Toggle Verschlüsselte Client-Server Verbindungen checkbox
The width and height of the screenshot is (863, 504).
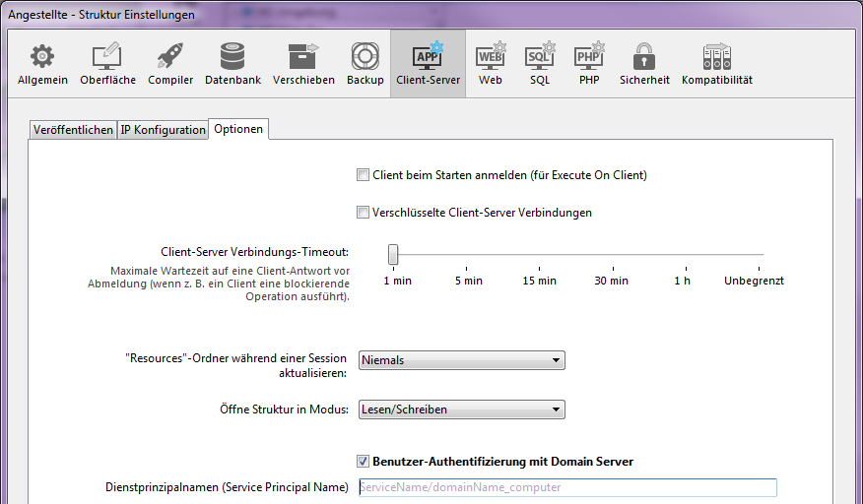pyautogui.click(x=363, y=213)
